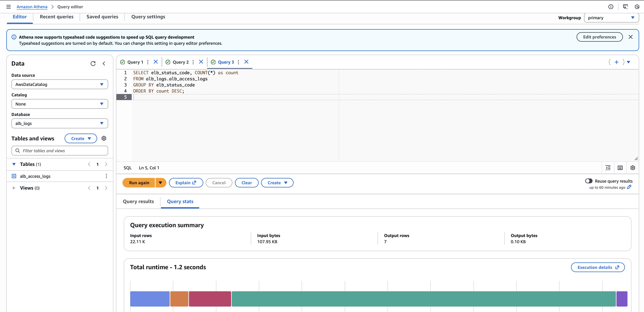Open the Database alb_logs dropdown
This screenshot has width=644, height=312.
pyautogui.click(x=60, y=123)
